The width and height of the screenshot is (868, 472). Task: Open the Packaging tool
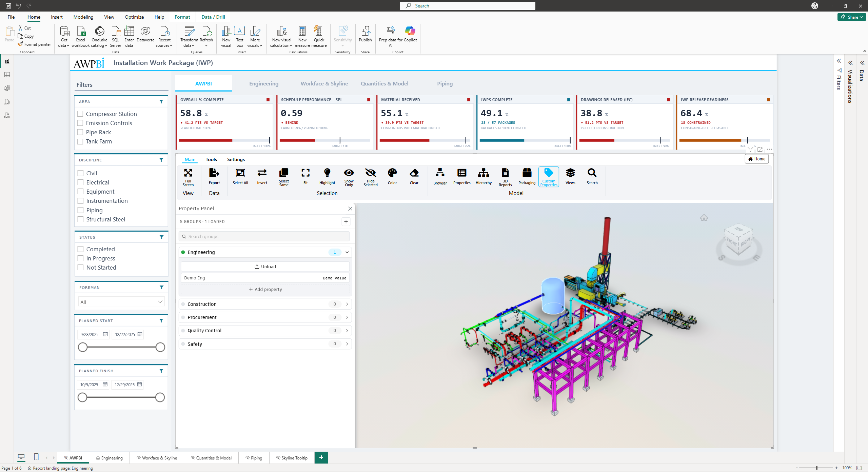pos(527,177)
